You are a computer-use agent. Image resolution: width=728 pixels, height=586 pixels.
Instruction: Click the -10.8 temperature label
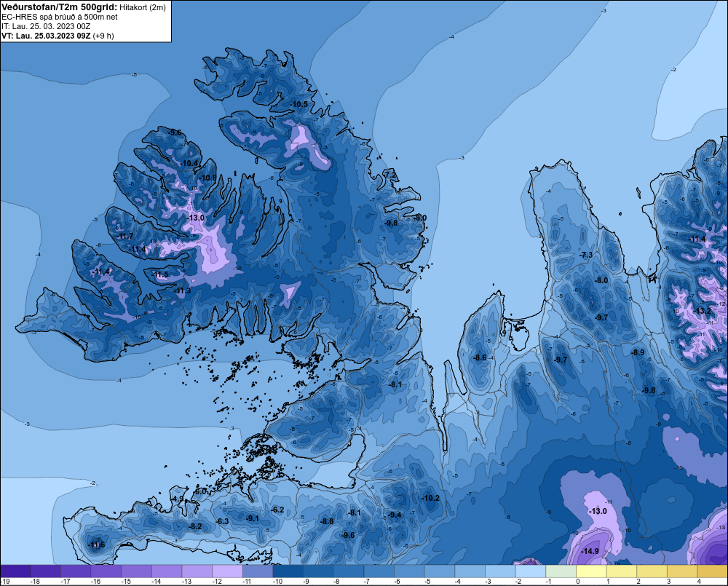click(x=207, y=178)
